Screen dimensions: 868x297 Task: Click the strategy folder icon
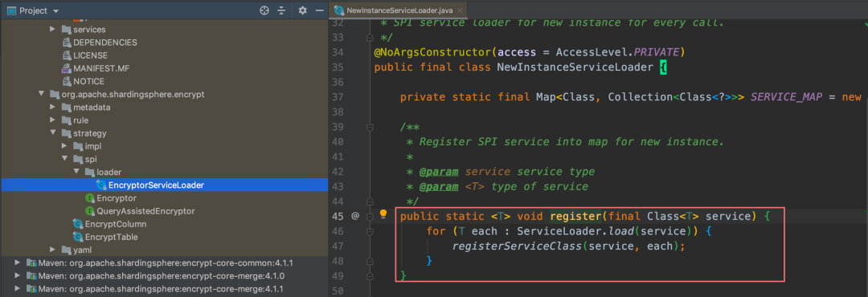click(x=67, y=133)
